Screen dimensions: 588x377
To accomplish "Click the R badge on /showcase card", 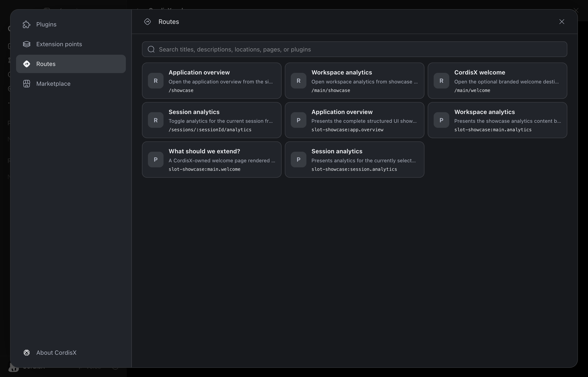I will click(x=155, y=81).
